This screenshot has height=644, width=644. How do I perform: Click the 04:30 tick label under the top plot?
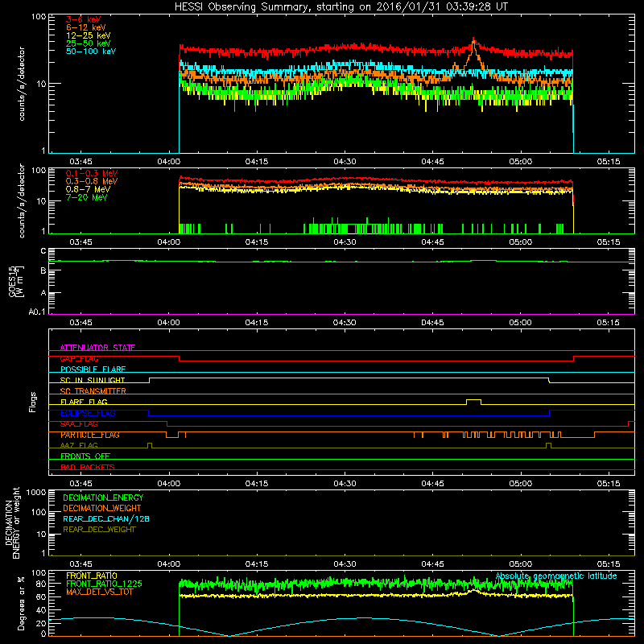click(x=345, y=162)
